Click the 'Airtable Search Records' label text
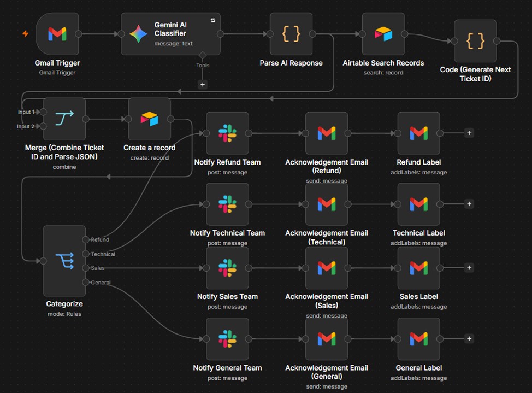 point(383,63)
